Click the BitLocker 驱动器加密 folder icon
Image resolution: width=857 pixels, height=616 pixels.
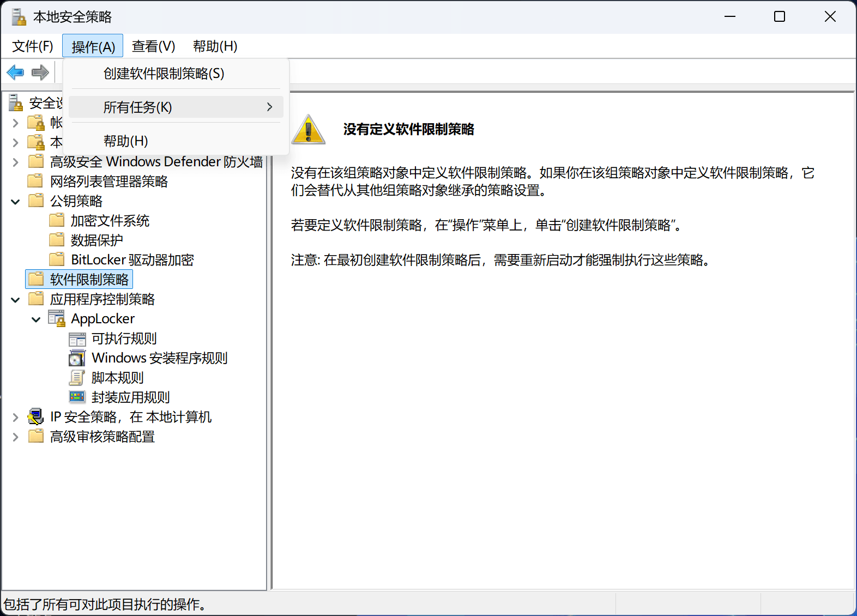57,260
